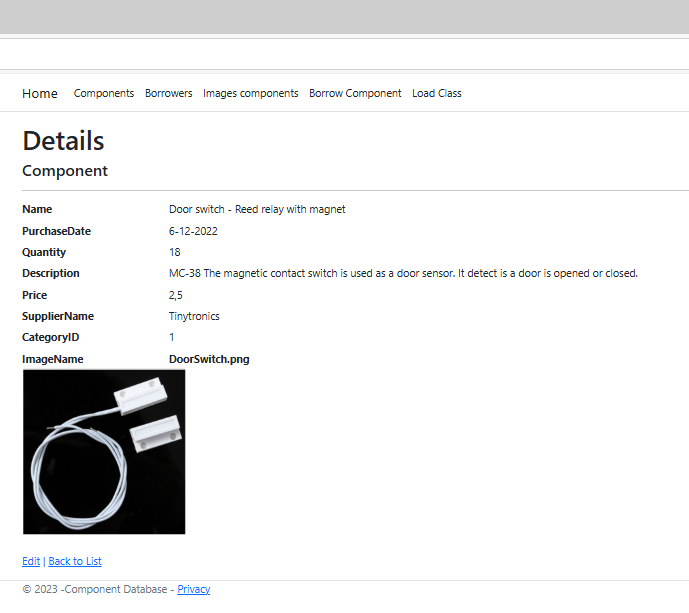Click the price value 2,5
This screenshot has height=613, width=689.
coord(176,295)
